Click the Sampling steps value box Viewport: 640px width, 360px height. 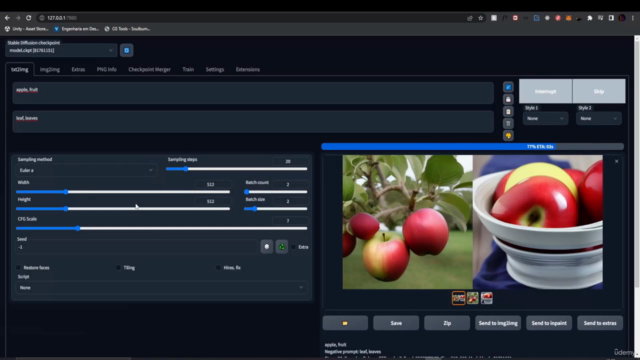pyautogui.click(x=289, y=161)
